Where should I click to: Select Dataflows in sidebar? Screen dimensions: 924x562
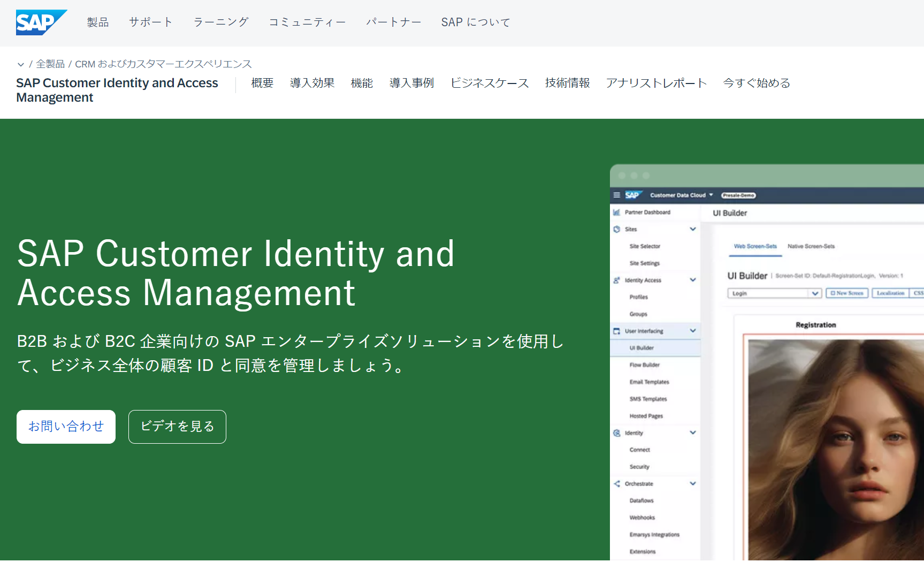pos(642,501)
